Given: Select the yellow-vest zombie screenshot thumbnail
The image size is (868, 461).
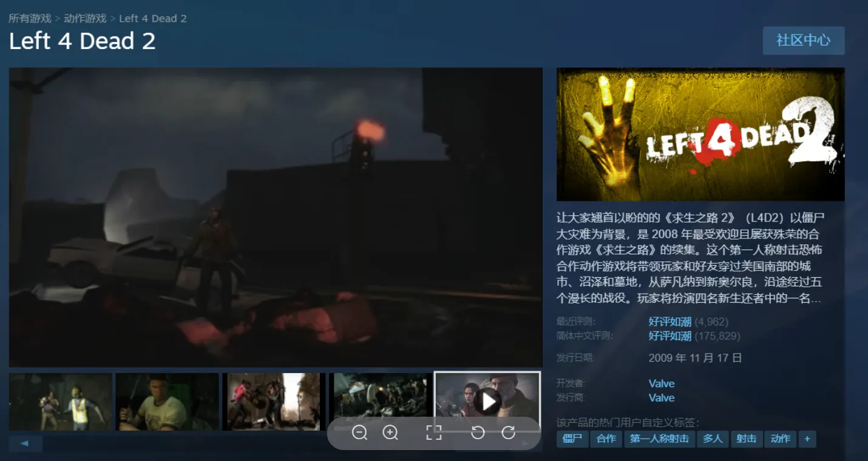Looking at the screenshot, I should click(x=61, y=402).
